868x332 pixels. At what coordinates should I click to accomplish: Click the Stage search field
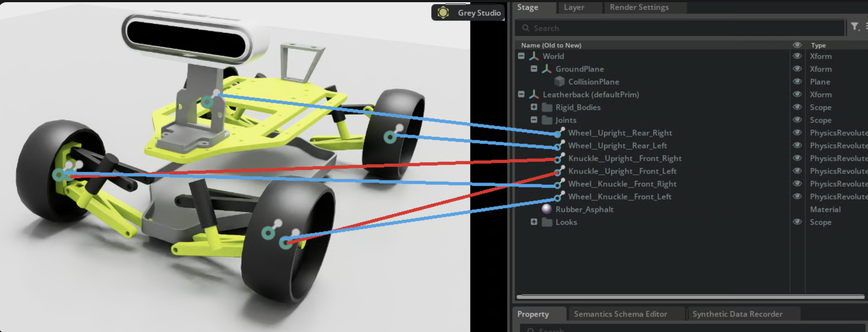(680, 28)
